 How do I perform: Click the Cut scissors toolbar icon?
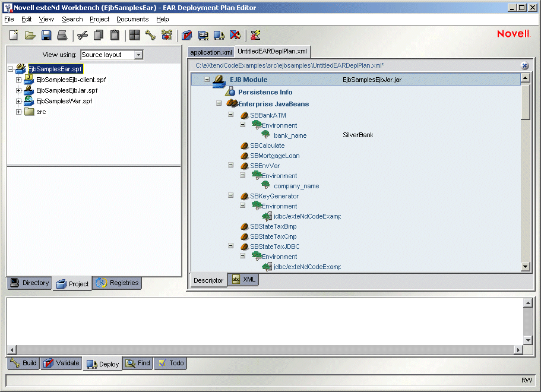(x=83, y=35)
